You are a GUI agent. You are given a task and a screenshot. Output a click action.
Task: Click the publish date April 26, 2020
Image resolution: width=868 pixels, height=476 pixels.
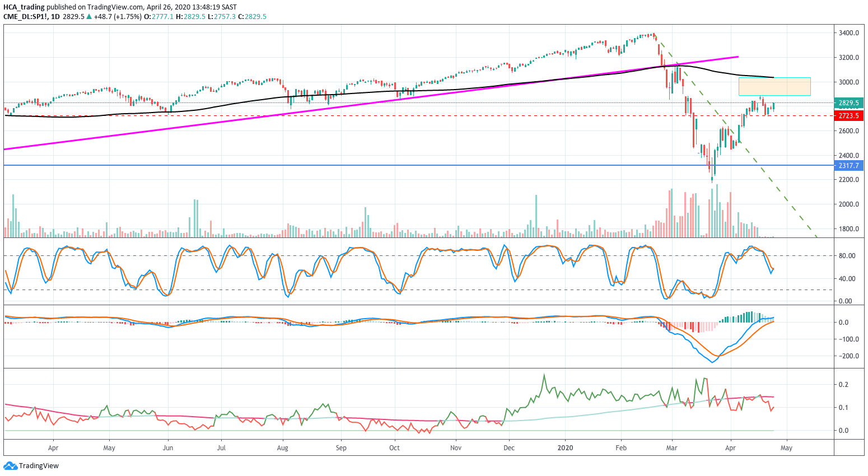pyautogui.click(x=168, y=7)
